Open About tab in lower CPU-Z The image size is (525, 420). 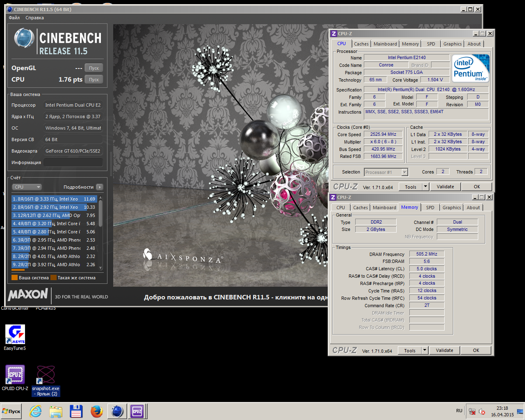[473, 208]
